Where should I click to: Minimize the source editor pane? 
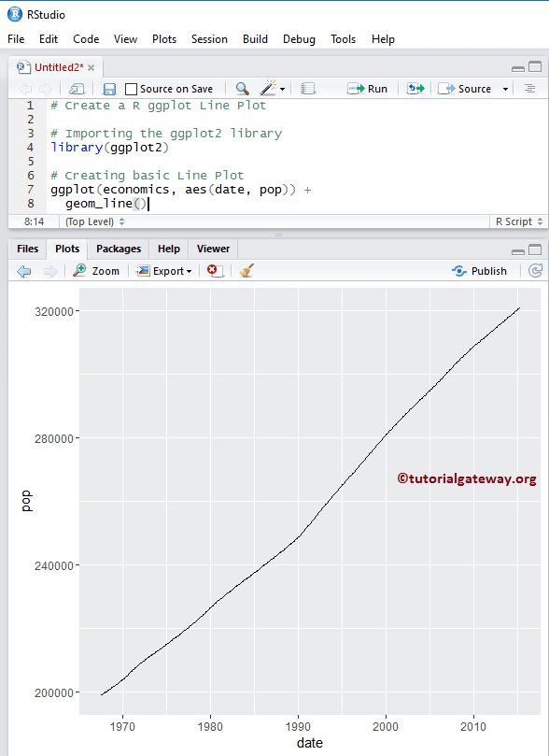click(x=518, y=68)
